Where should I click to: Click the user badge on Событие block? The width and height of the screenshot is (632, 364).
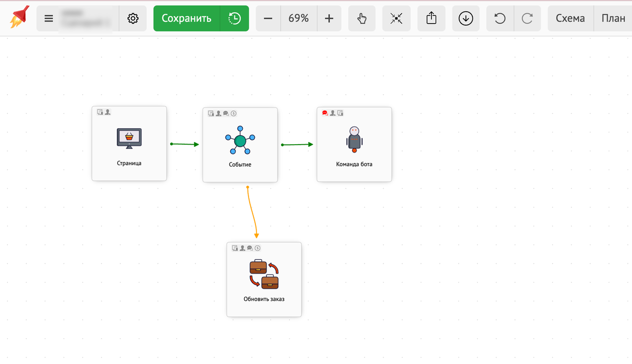click(x=219, y=113)
